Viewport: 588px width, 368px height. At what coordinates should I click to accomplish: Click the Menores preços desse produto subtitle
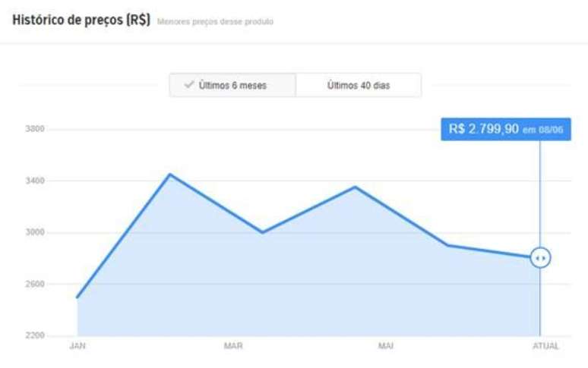(x=215, y=21)
